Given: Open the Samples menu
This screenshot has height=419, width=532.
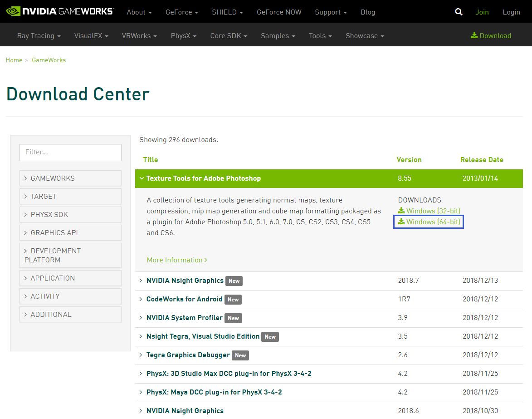Looking at the screenshot, I should point(278,36).
